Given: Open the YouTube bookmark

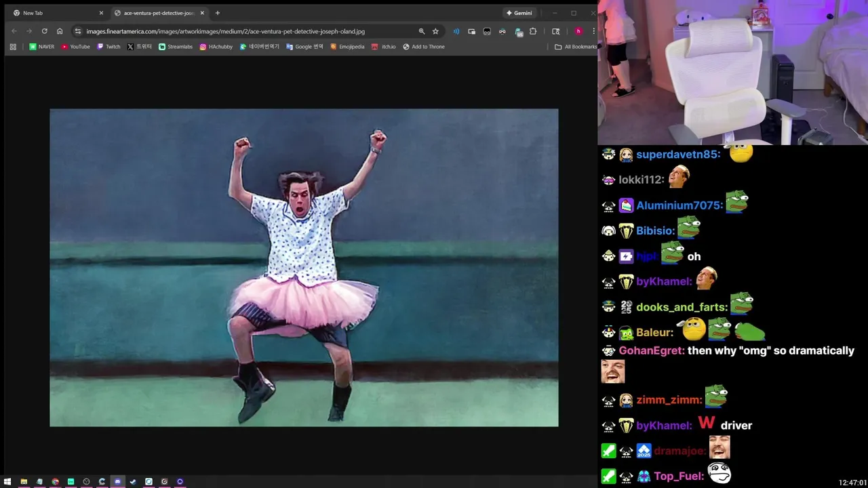Looking at the screenshot, I should click(75, 47).
